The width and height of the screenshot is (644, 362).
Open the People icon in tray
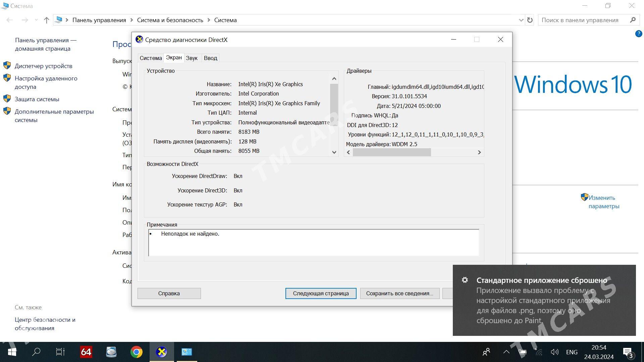[486, 352]
